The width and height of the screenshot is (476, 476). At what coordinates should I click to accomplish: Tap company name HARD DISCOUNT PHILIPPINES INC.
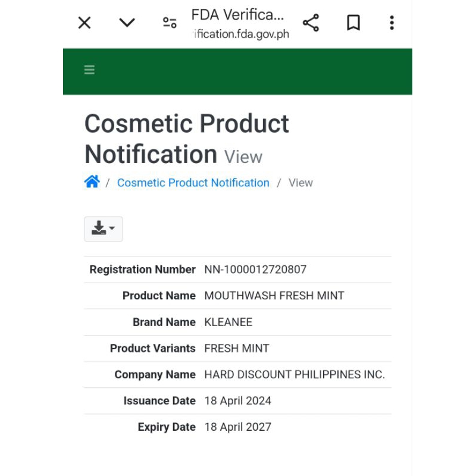(295, 375)
